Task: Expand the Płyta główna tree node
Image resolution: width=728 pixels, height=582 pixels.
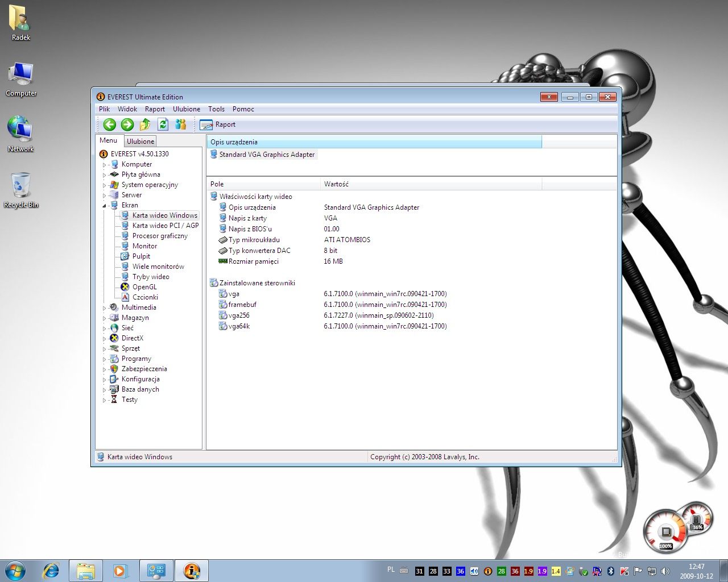Action: [104, 175]
